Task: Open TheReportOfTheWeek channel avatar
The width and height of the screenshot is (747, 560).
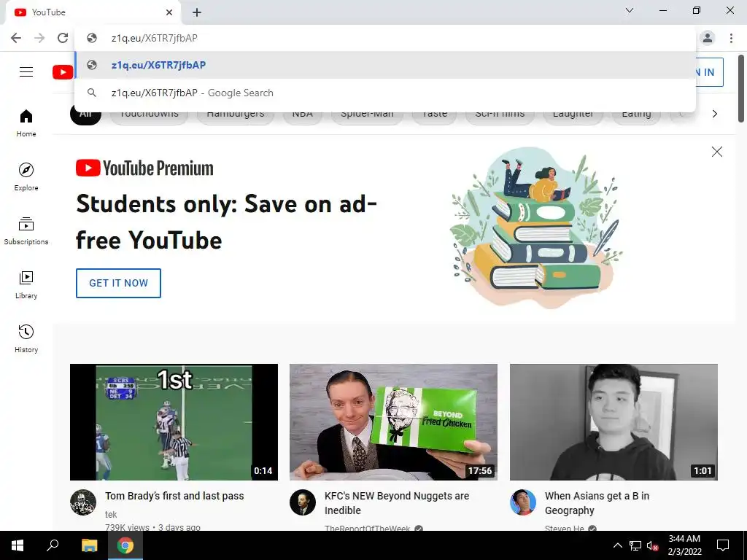Action: [x=303, y=502]
